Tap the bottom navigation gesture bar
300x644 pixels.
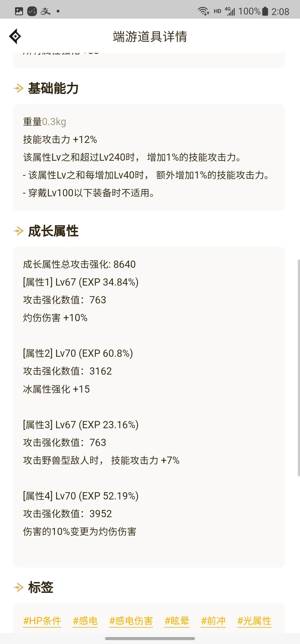point(150,638)
